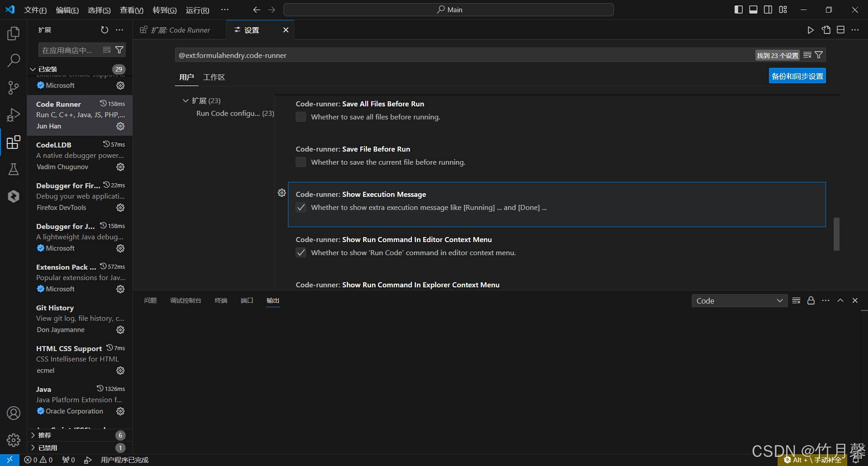Close the bottom output panel

tap(855, 301)
